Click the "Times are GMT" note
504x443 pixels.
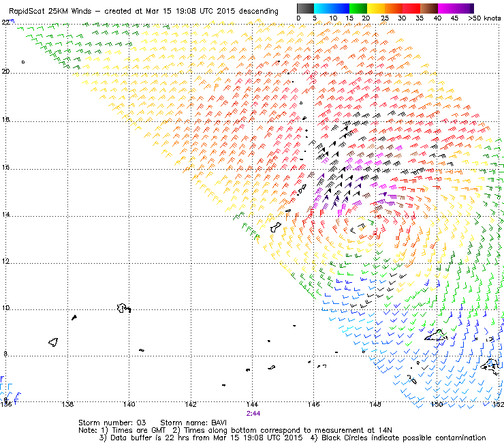point(138,430)
